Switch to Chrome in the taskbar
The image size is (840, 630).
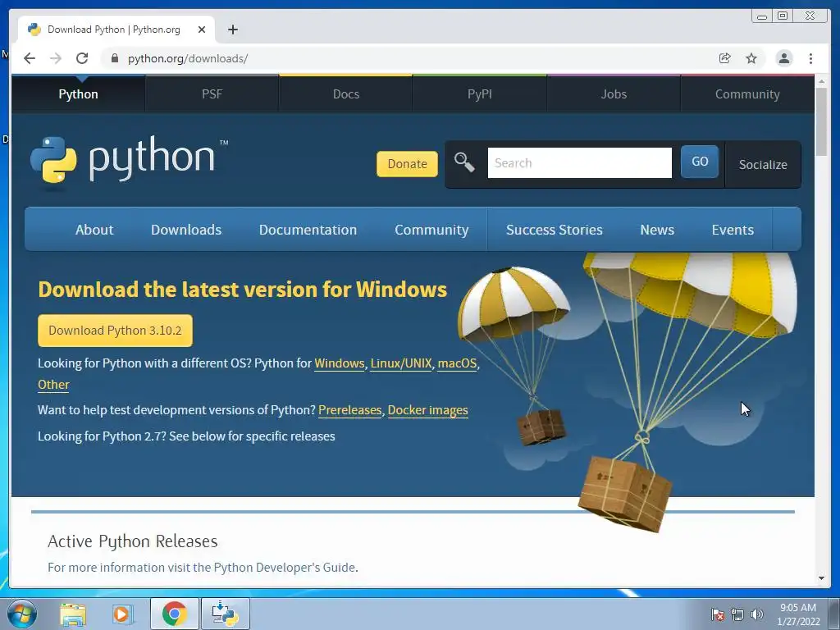174,614
